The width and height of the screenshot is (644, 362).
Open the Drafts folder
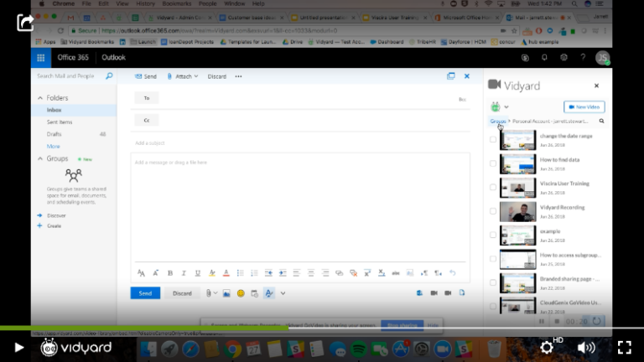(54, 134)
